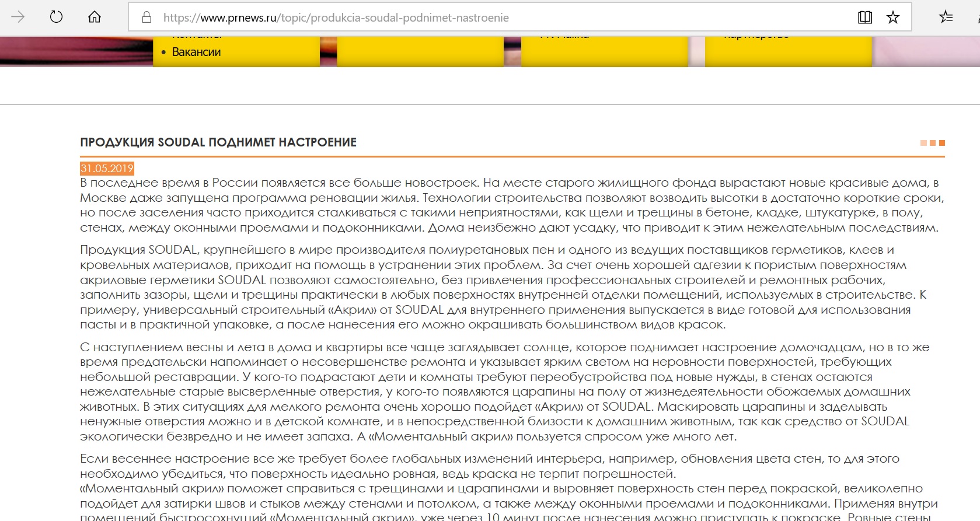Click the headline ПРОДУКЦИЯ SOUDAL ПОДНИМЕТ НАСТРОЕНИЕ
This screenshot has width=980, height=521.
coord(218,142)
